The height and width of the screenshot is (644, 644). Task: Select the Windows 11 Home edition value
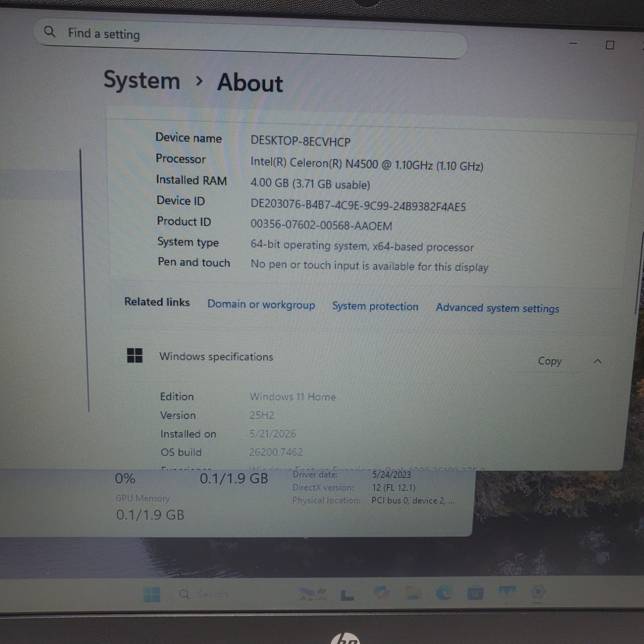click(x=293, y=397)
